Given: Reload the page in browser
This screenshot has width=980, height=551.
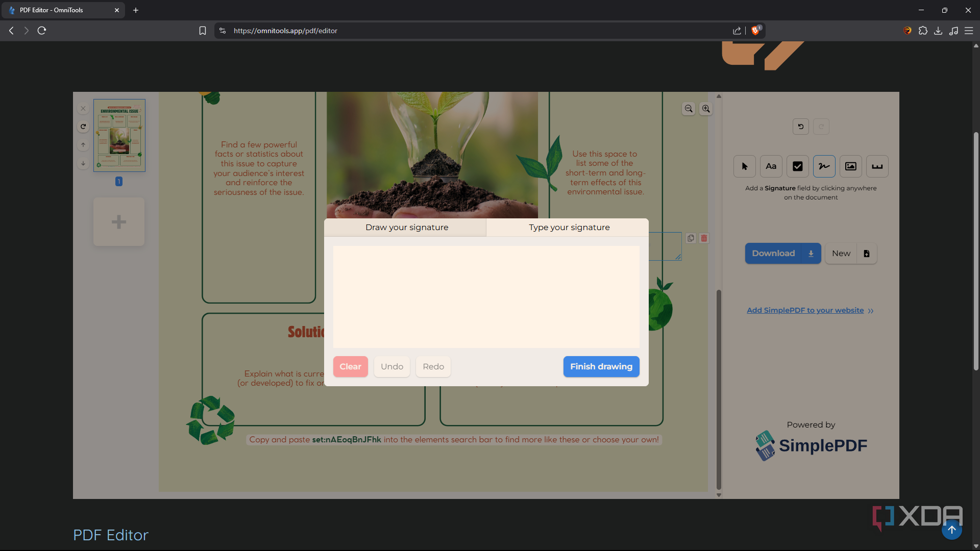Looking at the screenshot, I should tap(42, 31).
